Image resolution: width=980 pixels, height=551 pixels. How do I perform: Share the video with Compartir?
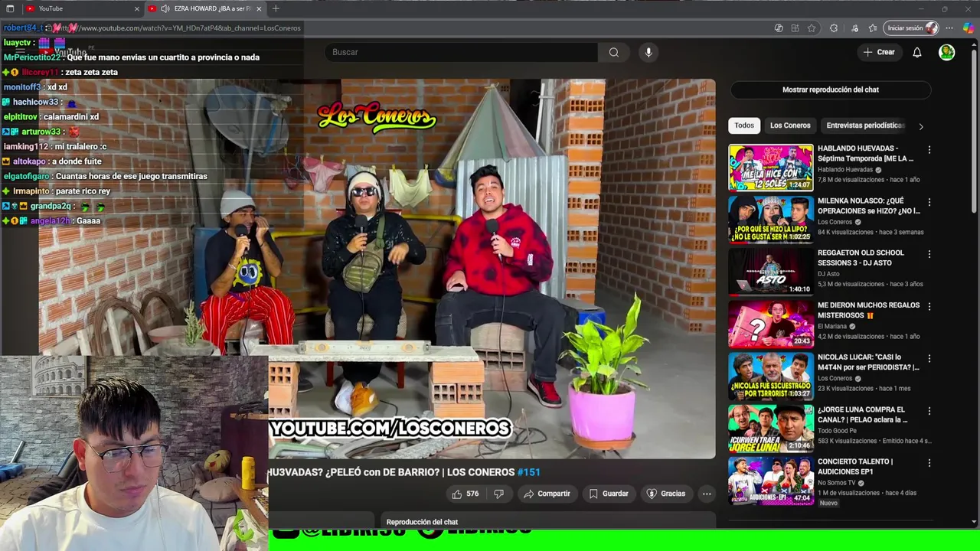click(x=547, y=494)
